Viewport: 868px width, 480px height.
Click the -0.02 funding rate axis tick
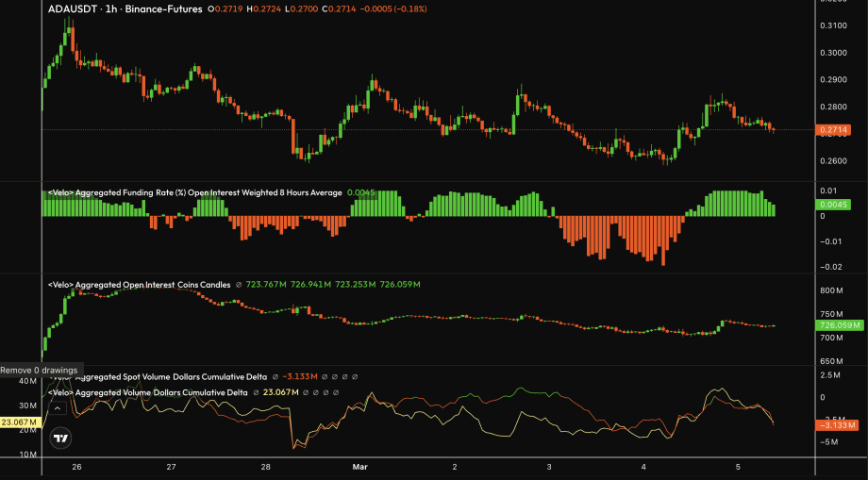[830, 265]
